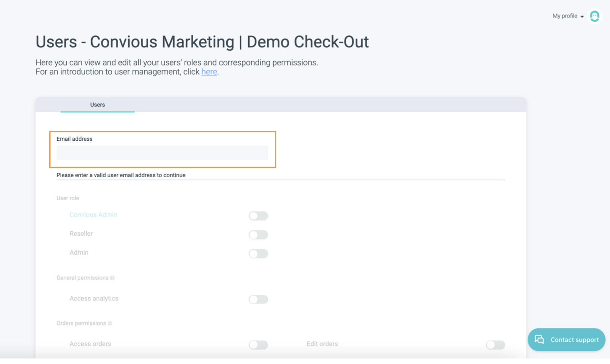Screen dimensions: 610x364
Task: Toggle the Convious Admin role switch
Action: tap(258, 216)
